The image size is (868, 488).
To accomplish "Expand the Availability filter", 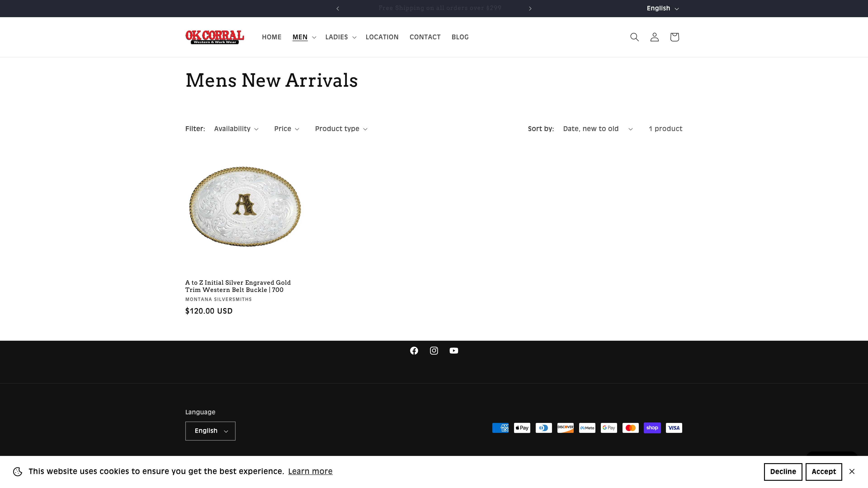I will [x=236, y=129].
